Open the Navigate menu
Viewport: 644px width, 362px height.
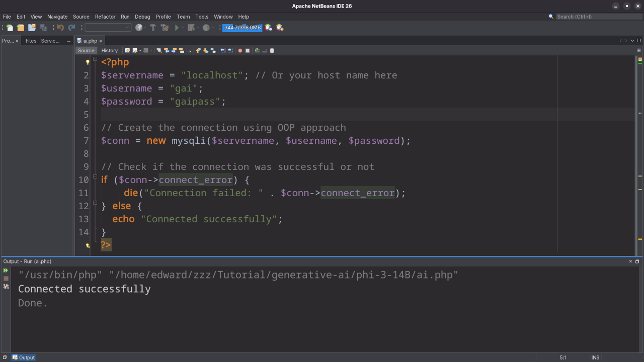pos(57,17)
